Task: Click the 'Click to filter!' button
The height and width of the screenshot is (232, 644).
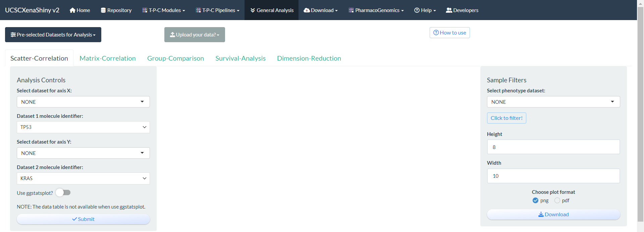Action: point(506,118)
